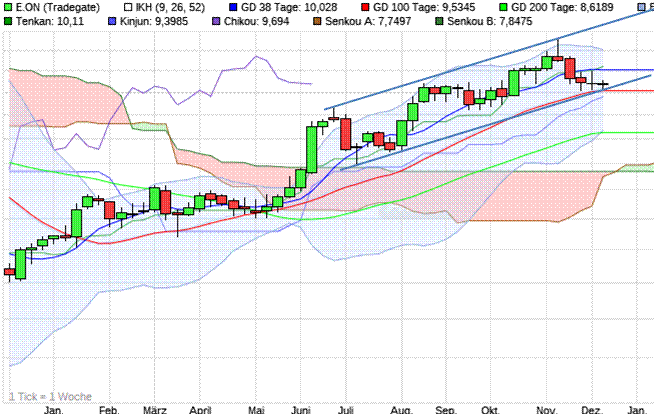The image size is (655, 415).
Task: Click the IKH (9, 26, 52) white legend swatch
Action: (x=128, y=8)
